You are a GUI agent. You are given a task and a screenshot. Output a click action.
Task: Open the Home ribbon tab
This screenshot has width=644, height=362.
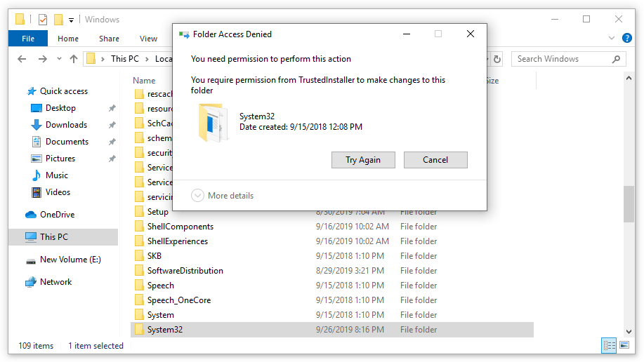coord(68,39)
